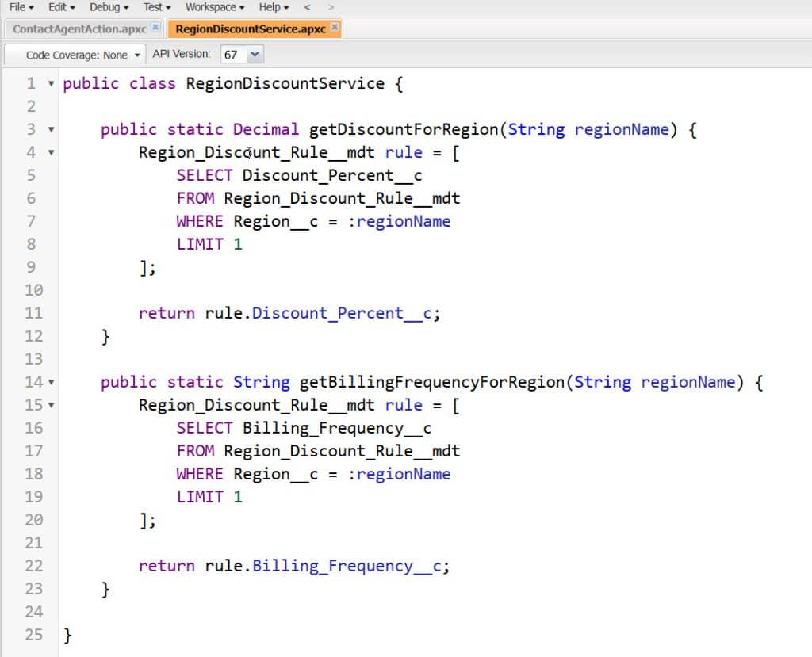Open the Code Coverage: None dropdown
The image size is (812, 657).
[75, 55]
